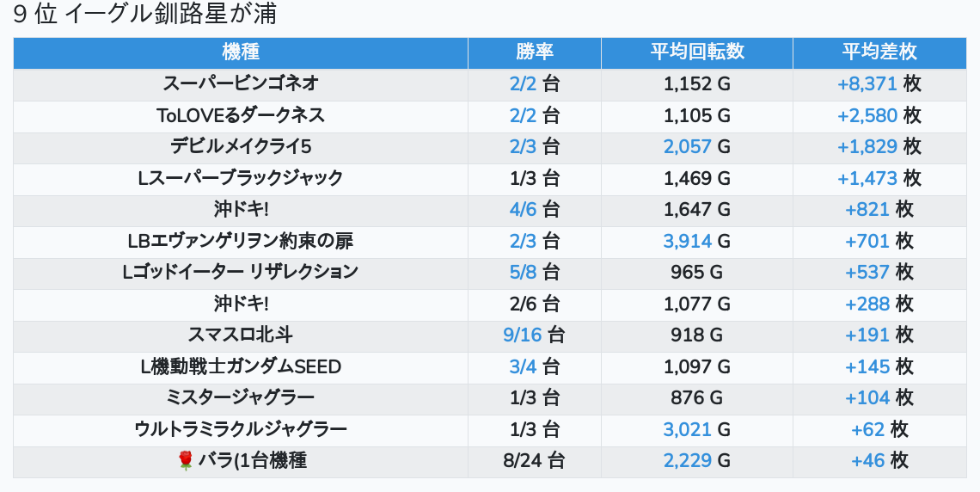Click the +8,371 difference value

tap(867, 84)
